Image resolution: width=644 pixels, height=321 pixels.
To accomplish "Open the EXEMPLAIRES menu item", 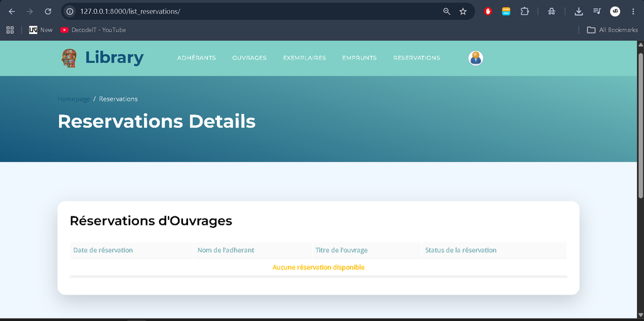I will pyautogui.click(x=304, y=58).
